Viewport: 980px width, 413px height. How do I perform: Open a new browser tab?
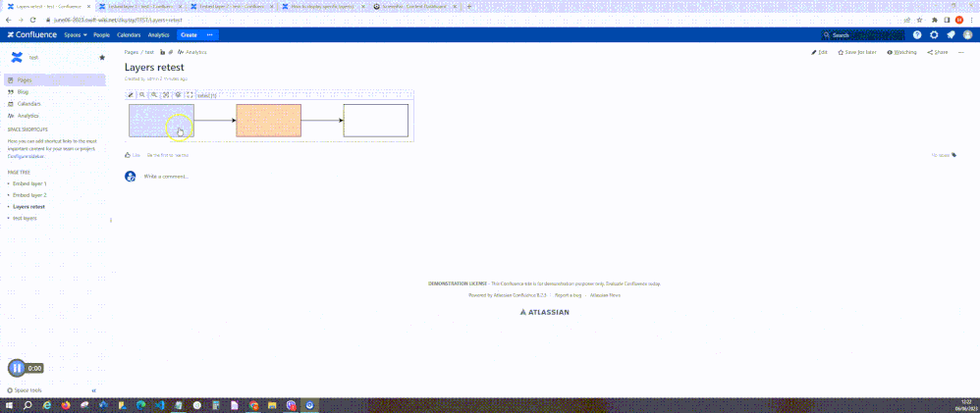click(x=468, y=6)
